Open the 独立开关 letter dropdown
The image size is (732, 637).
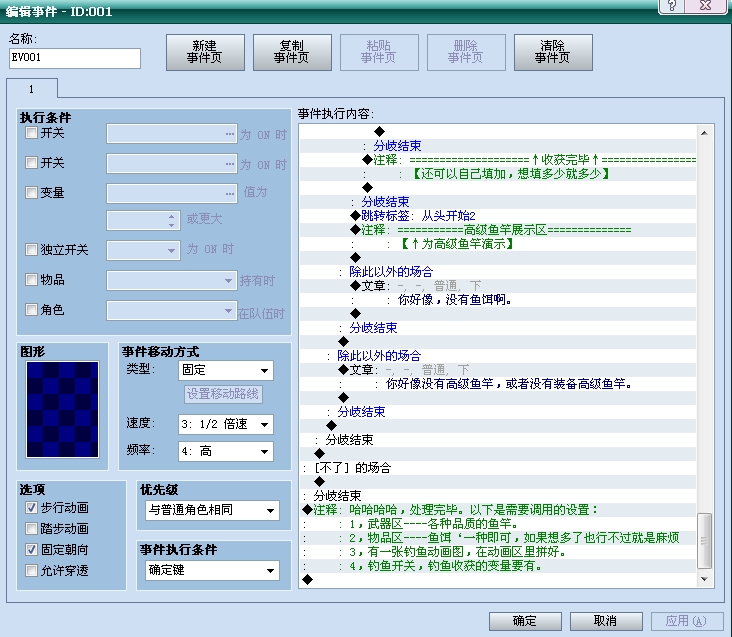(x=143, y=250)
